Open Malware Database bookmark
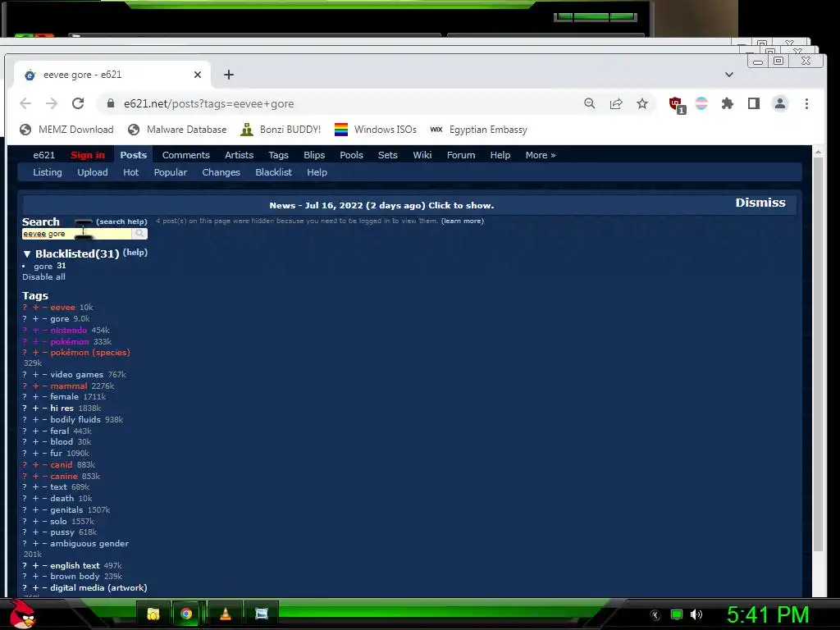This screenshot has width=840, height=630. click(177, 130)
